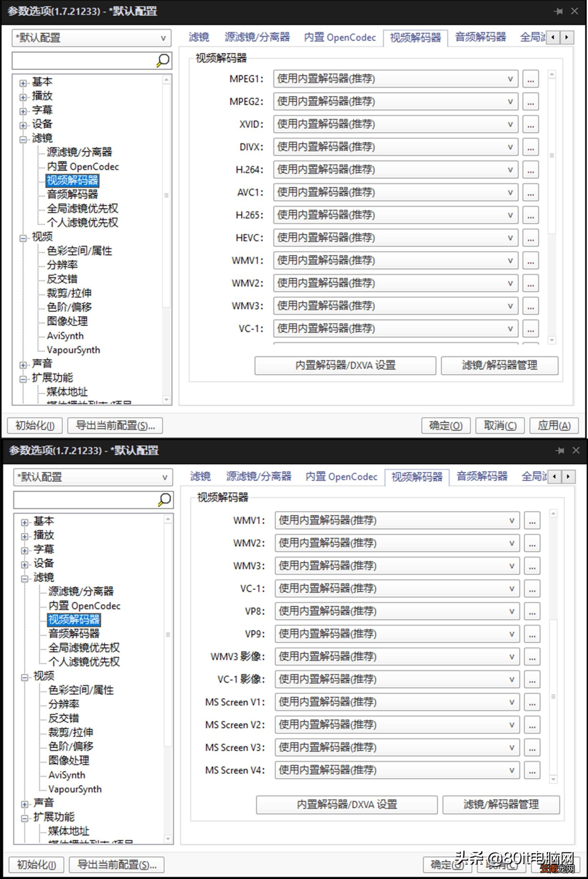Screen dimensions: 588x879
Task: Click the 初始化(I) button in the MPEG1 window
Action: coord(35,426)
